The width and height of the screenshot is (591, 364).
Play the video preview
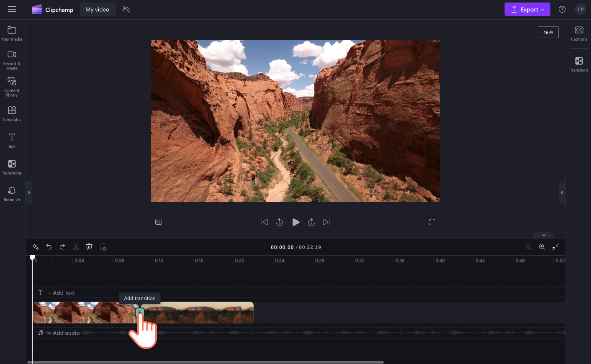click(295, 222)
